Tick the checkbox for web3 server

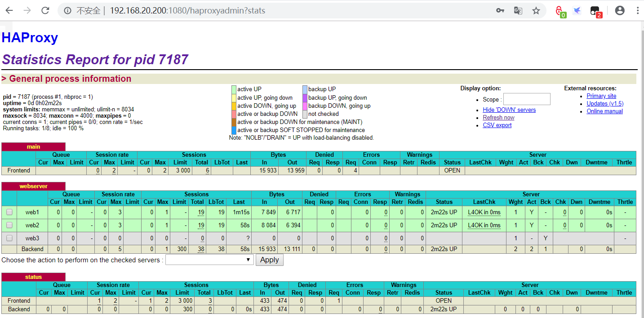9,238
